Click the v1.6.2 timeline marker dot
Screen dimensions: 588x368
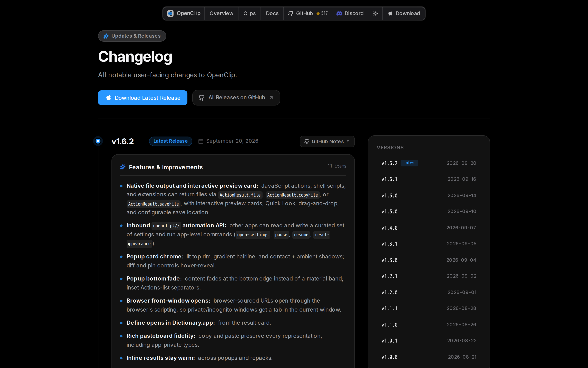pyautogui.click(x=98, y=141)
